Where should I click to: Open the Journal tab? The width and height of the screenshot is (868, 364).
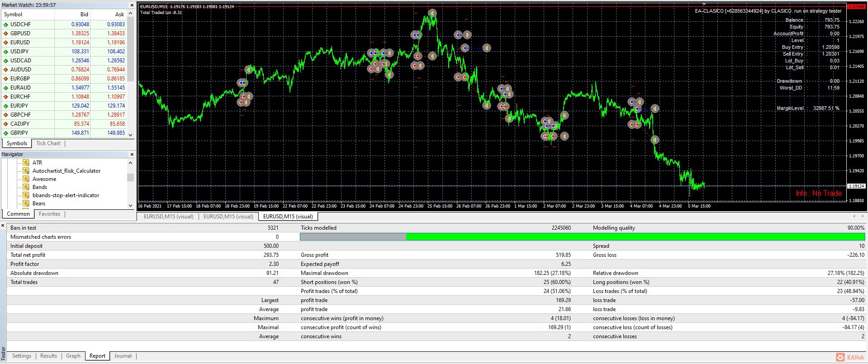click(x=123, y=356)
